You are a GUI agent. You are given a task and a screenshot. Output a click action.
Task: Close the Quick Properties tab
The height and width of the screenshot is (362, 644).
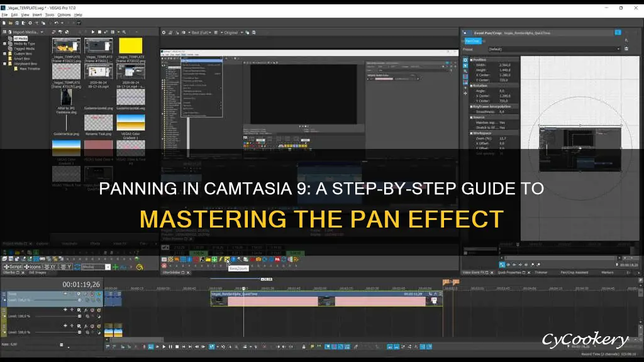[528, 273]
